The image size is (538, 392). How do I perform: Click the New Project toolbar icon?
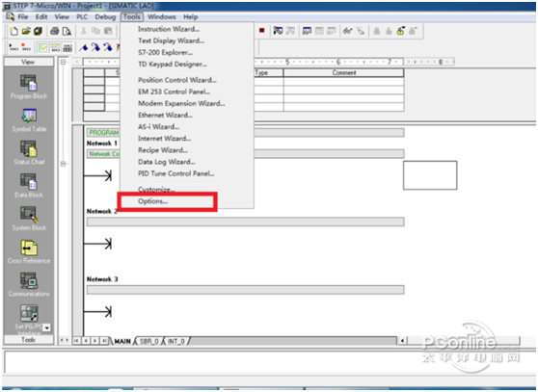tap(13, 31)
